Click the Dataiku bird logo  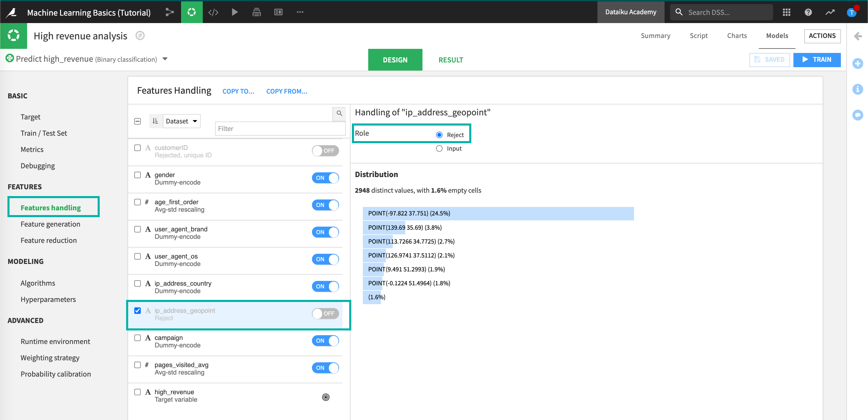point(12,13)
